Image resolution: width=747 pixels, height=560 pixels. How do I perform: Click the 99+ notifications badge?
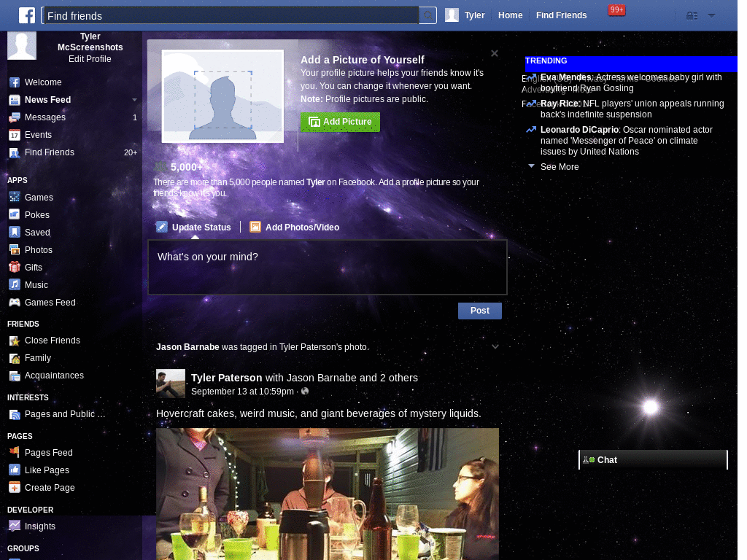coord(616,10)
